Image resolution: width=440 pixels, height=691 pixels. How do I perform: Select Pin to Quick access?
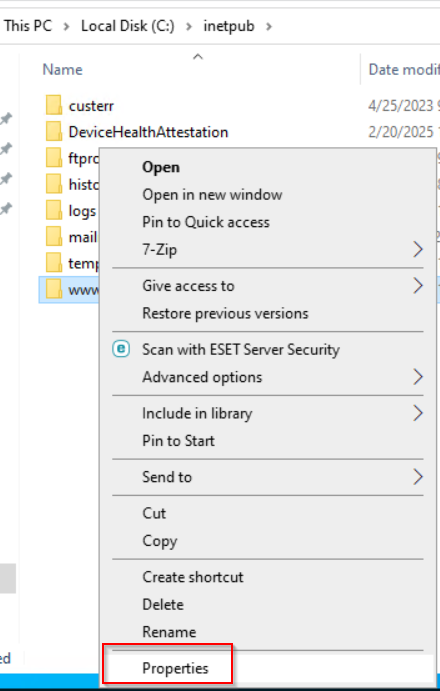click(x=206, y=222)
